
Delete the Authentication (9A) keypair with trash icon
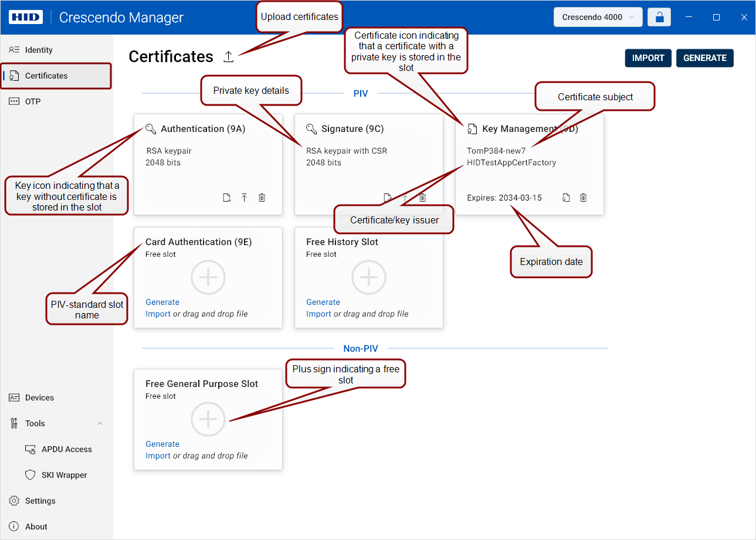click(262, 198)
